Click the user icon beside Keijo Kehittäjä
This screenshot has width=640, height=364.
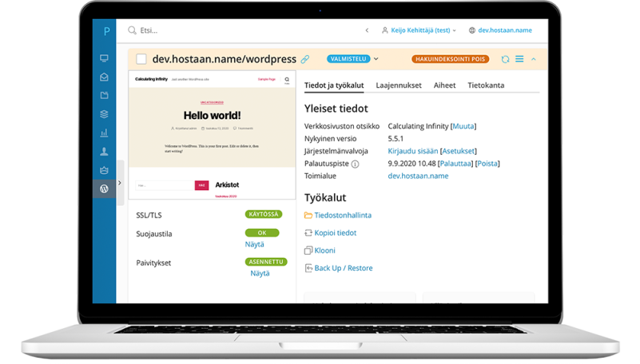(385, 30)
